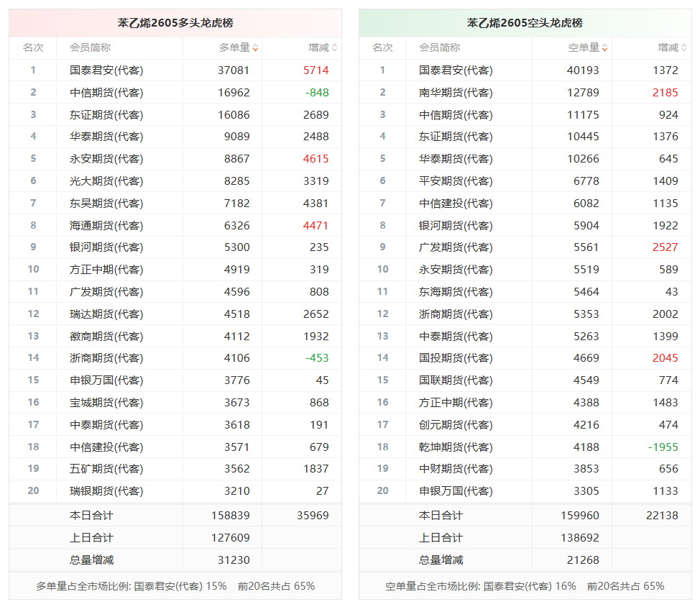The height and width of the screenshot is (607, 700).
Task: Sort short table by 增减 sort arrows
Action: pyautogui.click(x=683, y=47)
